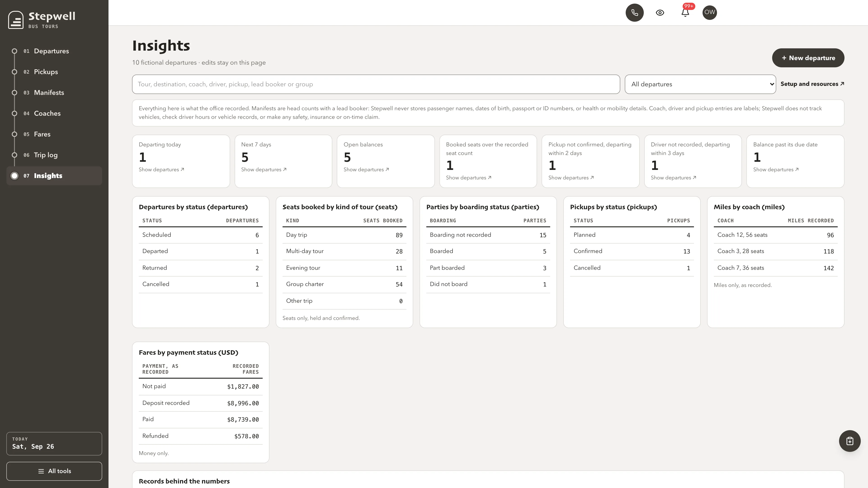The height and width of the screenshot is (488, 868).
Task: Click the Returned status row
Action: pyautogui.click(x=200, y=268)
